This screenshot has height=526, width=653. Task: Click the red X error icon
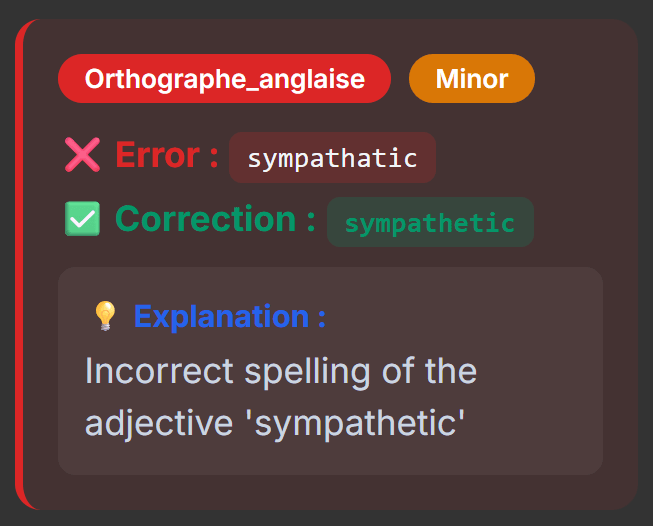pos(82,156)
